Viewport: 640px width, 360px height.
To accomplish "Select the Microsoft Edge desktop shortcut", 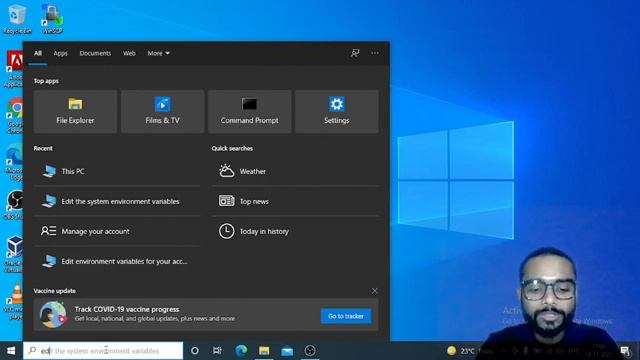I will tap(14, 162).
